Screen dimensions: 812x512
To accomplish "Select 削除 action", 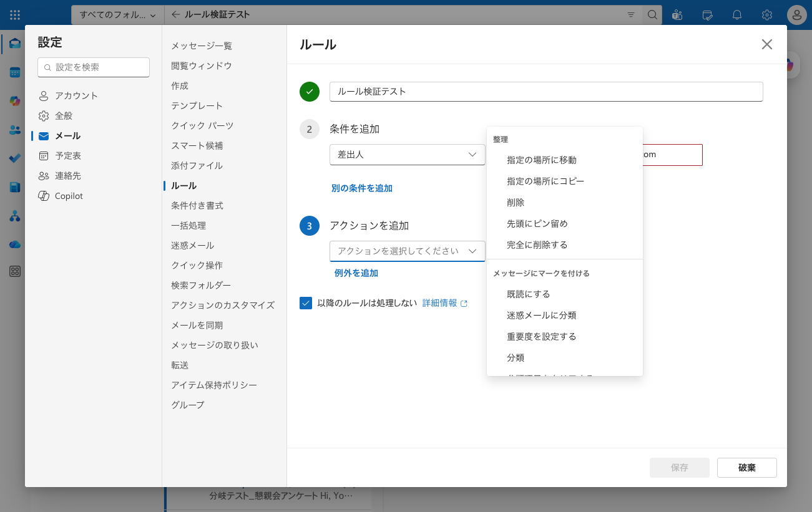I will pyautogui.click(x=565, y=203).
